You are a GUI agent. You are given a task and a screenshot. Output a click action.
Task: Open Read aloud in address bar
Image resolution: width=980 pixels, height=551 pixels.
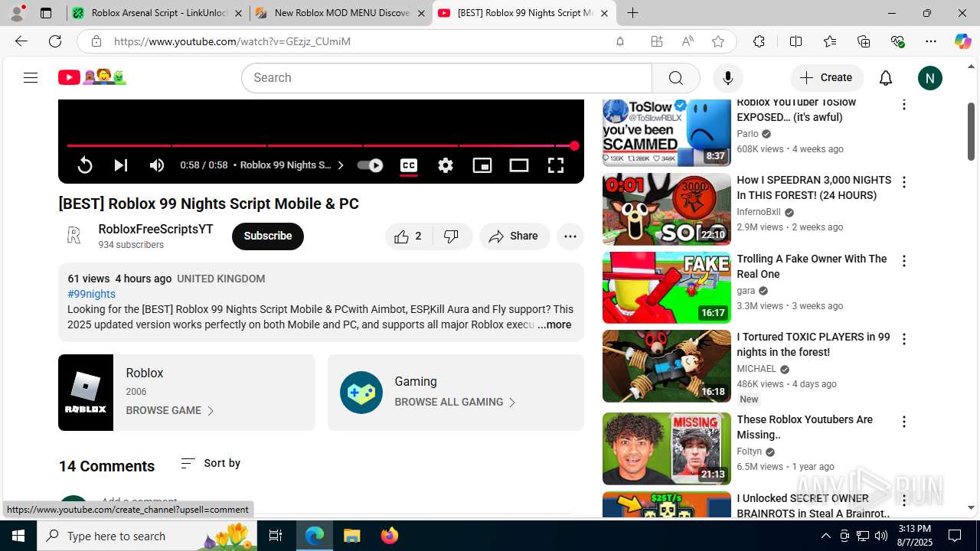point(688,41)
